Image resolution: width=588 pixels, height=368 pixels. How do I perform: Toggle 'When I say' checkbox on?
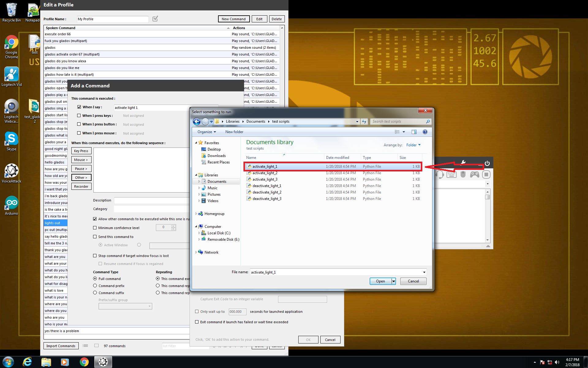[x=79, y=107]
